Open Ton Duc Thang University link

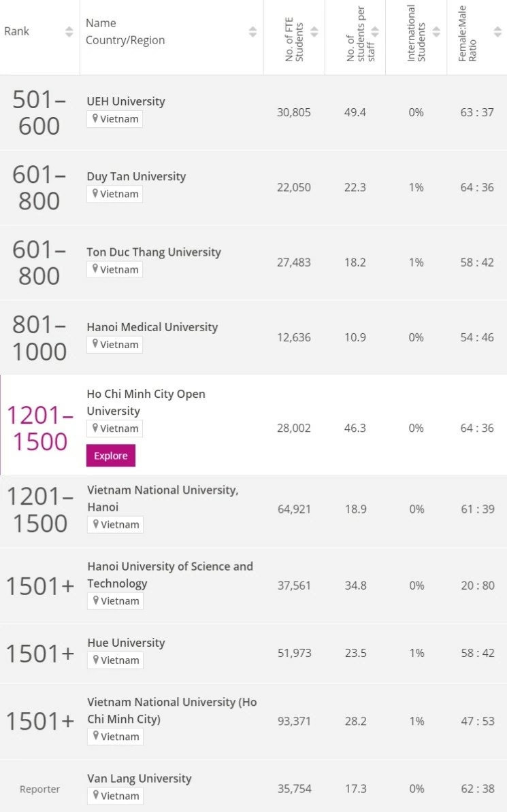[154, 252]
